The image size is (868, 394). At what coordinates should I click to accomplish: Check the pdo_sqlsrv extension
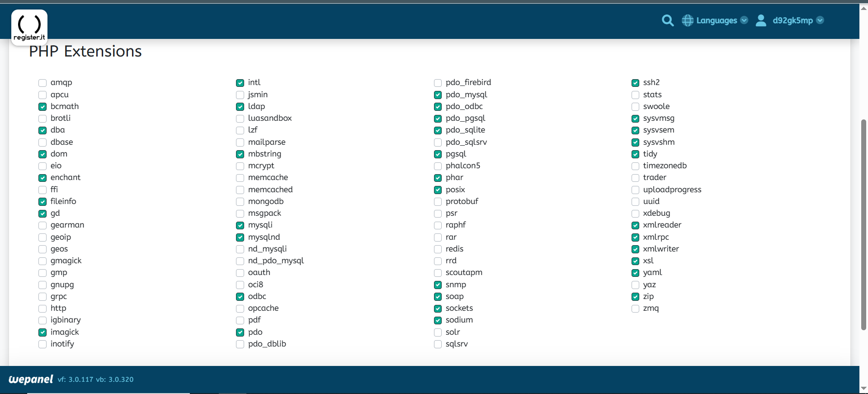[438, 142]
